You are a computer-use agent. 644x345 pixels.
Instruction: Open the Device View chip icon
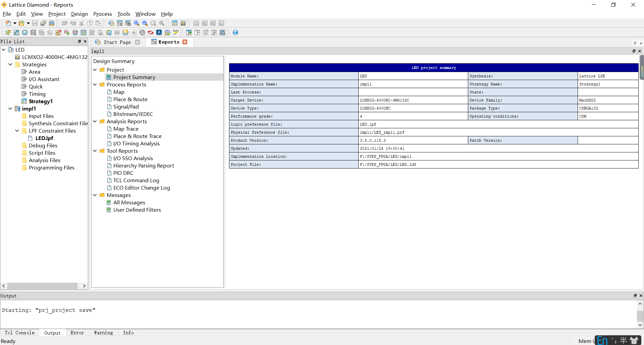click(x=25, y=32)
